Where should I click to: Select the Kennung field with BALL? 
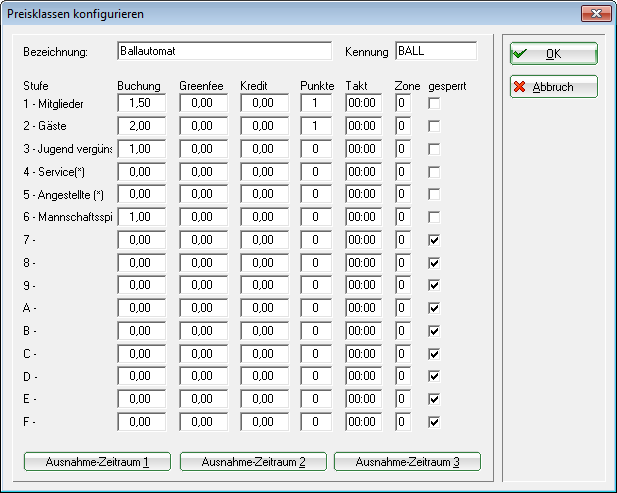(x=435, y=51)
